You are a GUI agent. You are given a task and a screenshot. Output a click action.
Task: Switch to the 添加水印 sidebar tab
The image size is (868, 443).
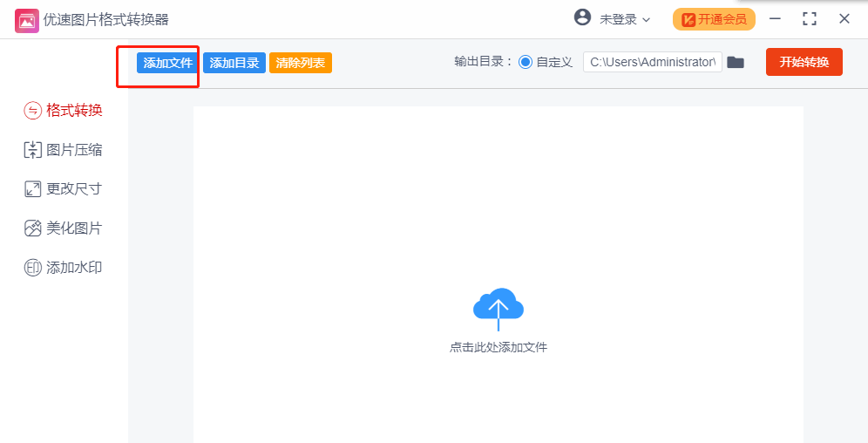pyautogui.click(x=63, y=268)
